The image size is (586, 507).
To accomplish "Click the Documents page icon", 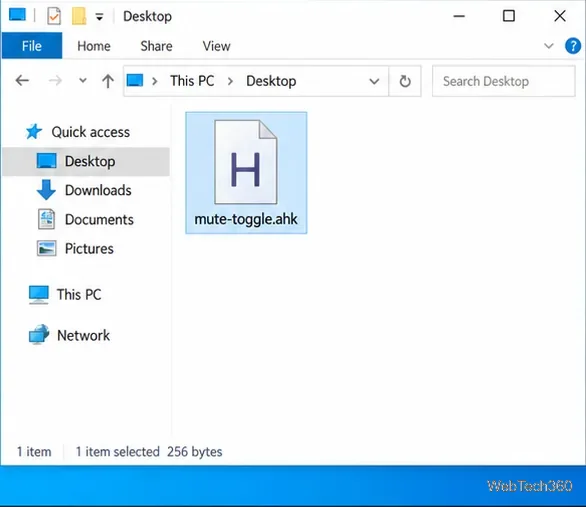I will pos(46,219).
